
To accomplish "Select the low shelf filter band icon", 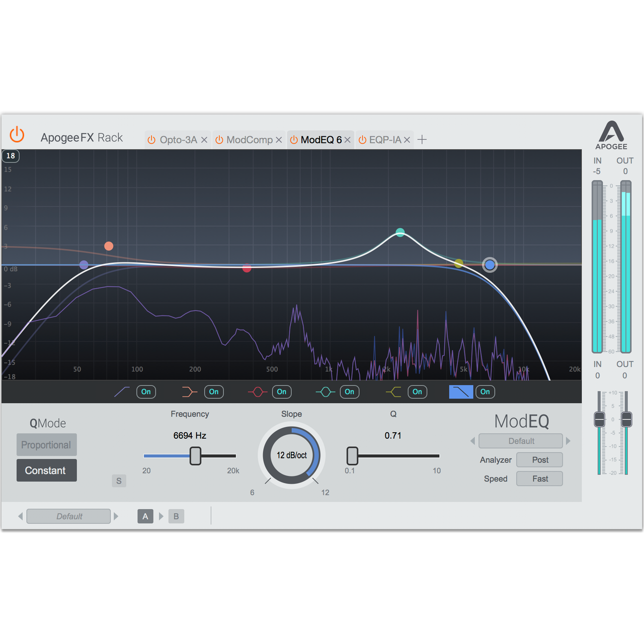I will [189, 391].
